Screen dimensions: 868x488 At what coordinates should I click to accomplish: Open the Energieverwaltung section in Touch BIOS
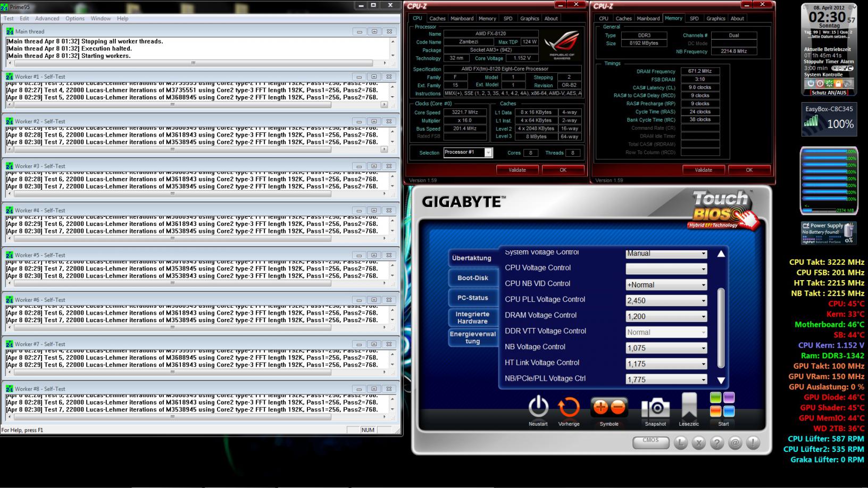tap(472, 338)
